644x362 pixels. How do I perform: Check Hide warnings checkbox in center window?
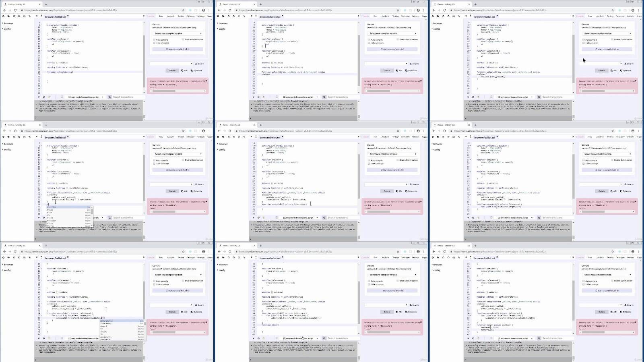(x=369, y=164)
